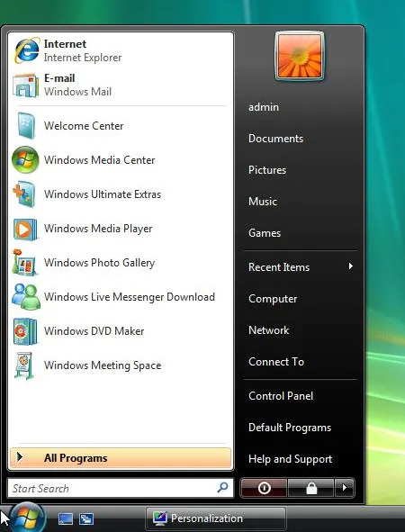405x532 pixels.
Task: Click the power button icon
Action: coord(264,488)
